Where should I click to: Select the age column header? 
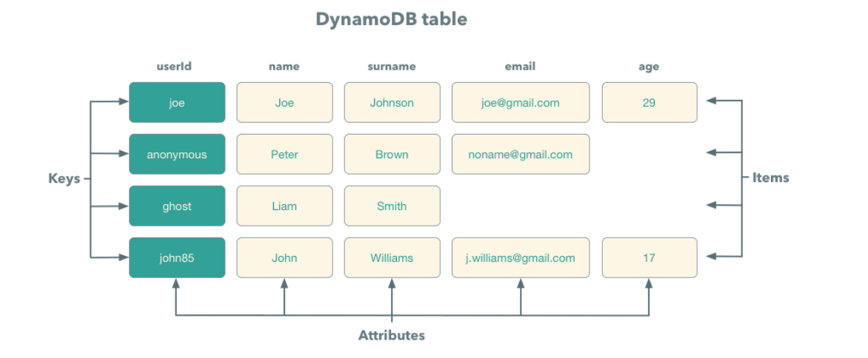tap(649, 67)
